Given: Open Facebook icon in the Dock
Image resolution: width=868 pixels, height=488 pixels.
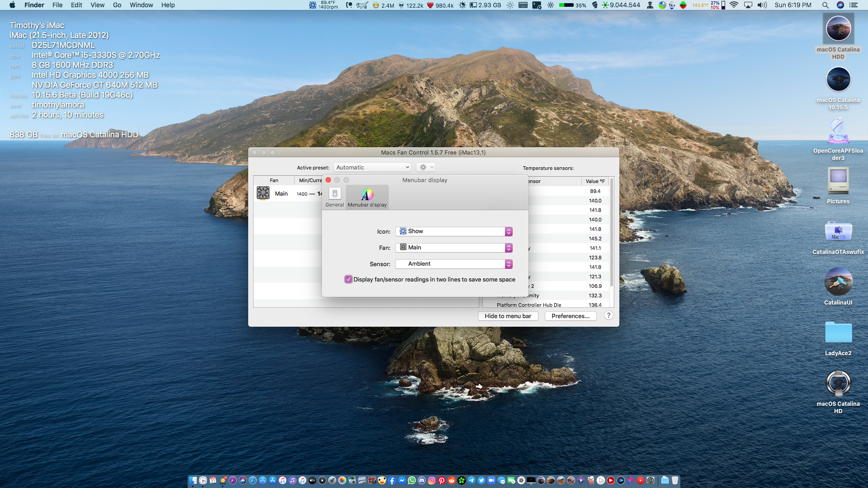Looking at the screenshot, I should 392,480.
